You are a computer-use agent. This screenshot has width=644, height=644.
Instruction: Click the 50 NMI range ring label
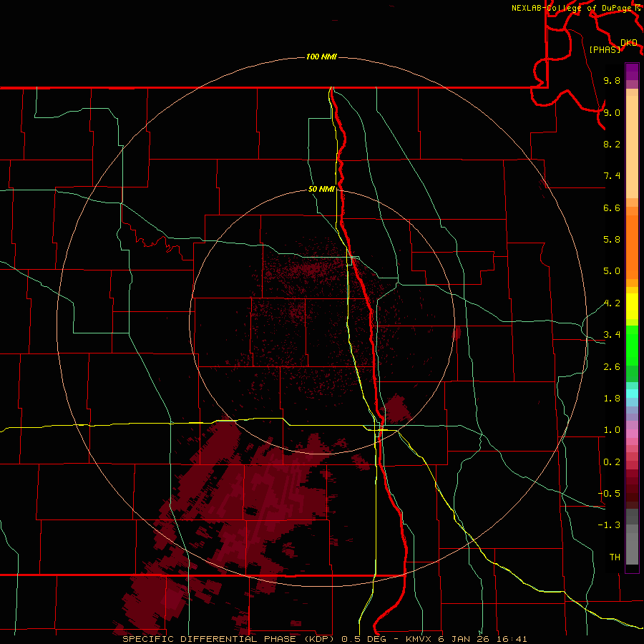pos(321,190)
